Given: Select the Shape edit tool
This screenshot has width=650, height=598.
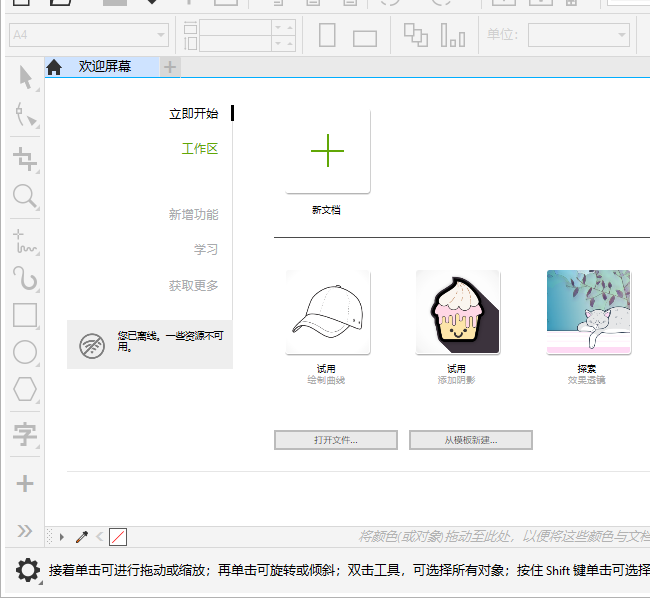Looking at the screenshot, I should pyautogui.click(x=25, y=114).
